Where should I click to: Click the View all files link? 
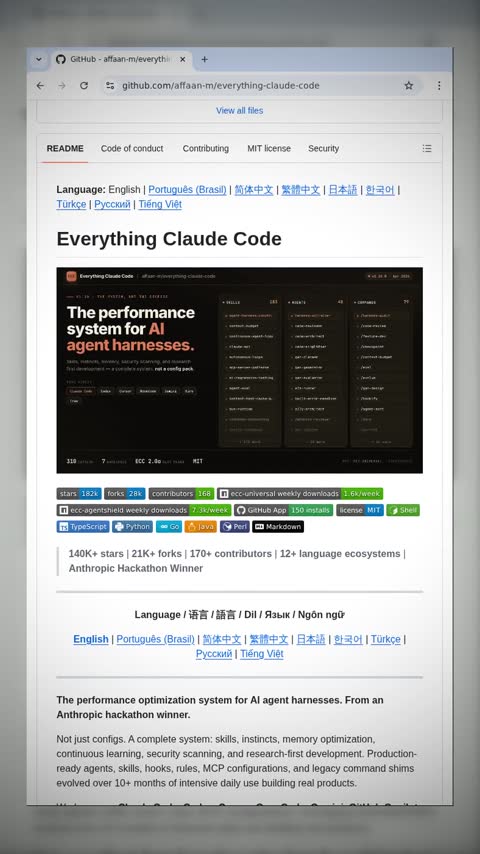point(240,111)
